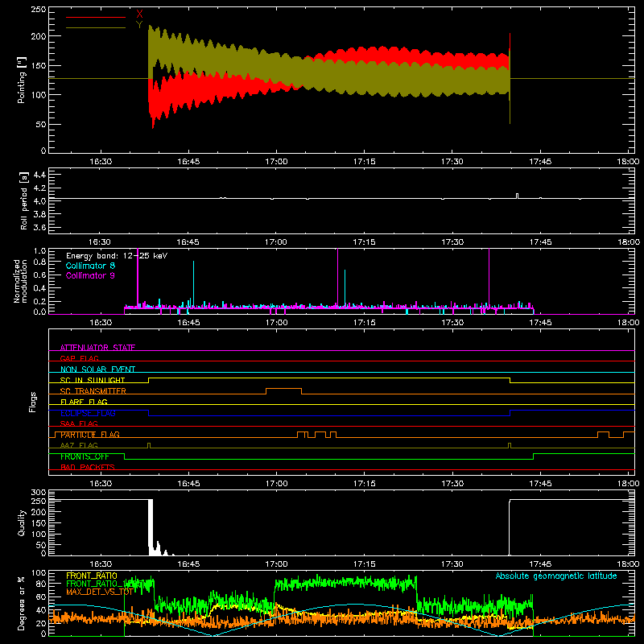The height and width of the screenshot is (644, 644).
Task: Click the Roll period axis title
Action: tap(24, 200)
